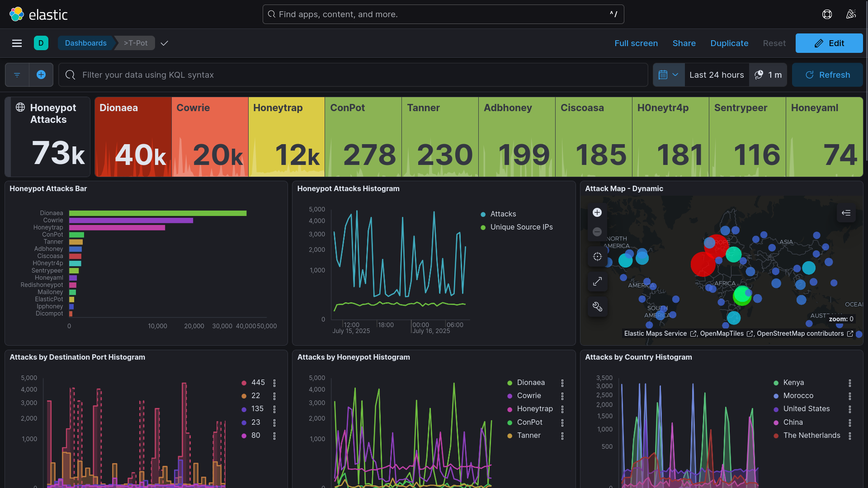Image resolution: width=868 pixels, height=488 pixels.
Task: Toggle Unique Source IPs series in legend
Action: click(521, 227)
